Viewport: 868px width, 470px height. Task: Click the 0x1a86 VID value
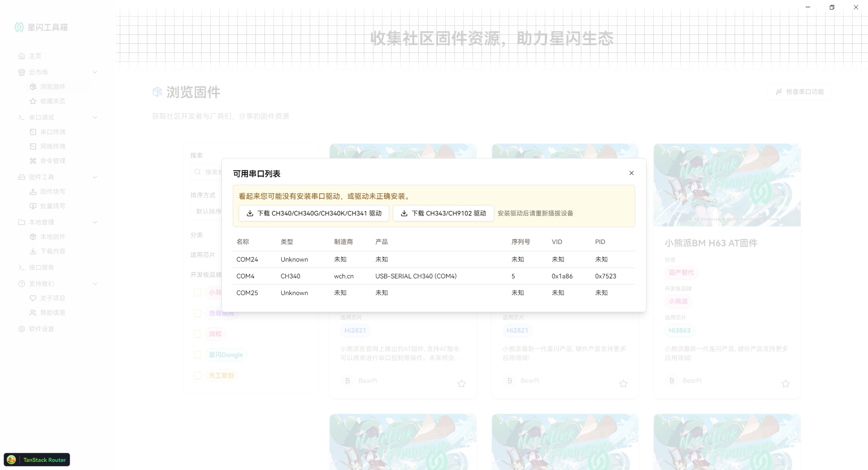pos(562,276)
